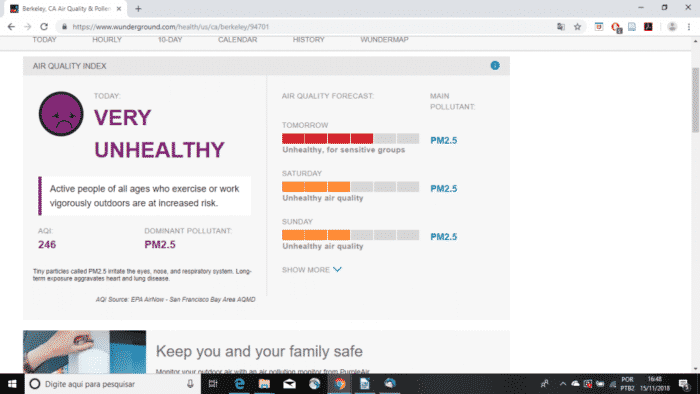Click the Saturday PM2.5 pollutant link

coord(444,189)
